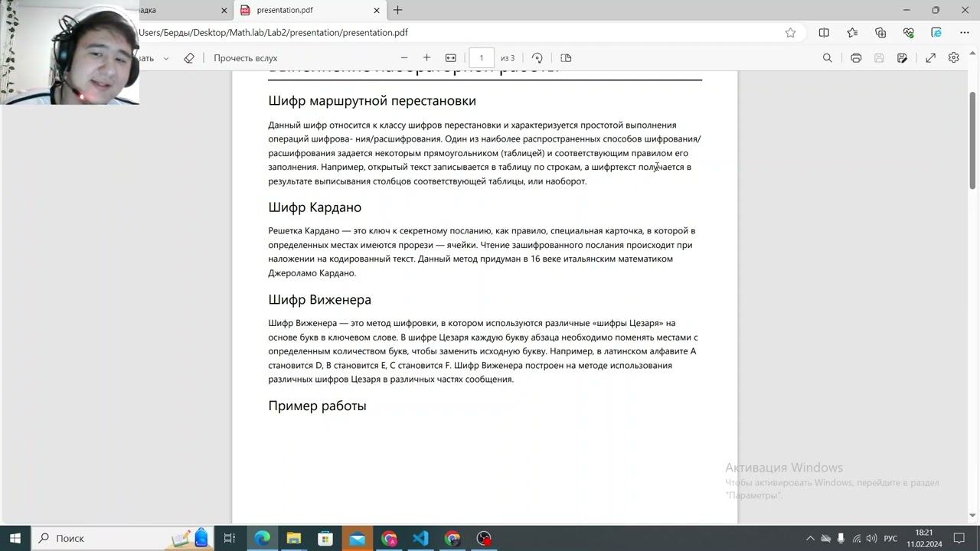Rotate the PDF page
980x551 pixels.
click(x=537, y=58)
